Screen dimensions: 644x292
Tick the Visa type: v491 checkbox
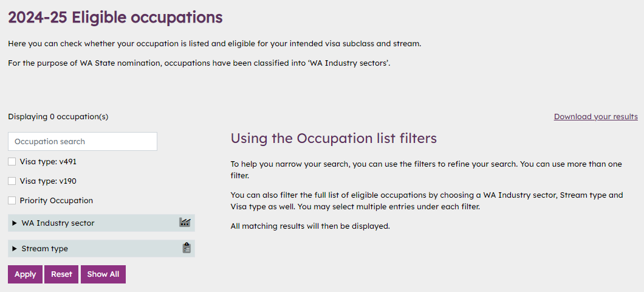tap(12, 162)
